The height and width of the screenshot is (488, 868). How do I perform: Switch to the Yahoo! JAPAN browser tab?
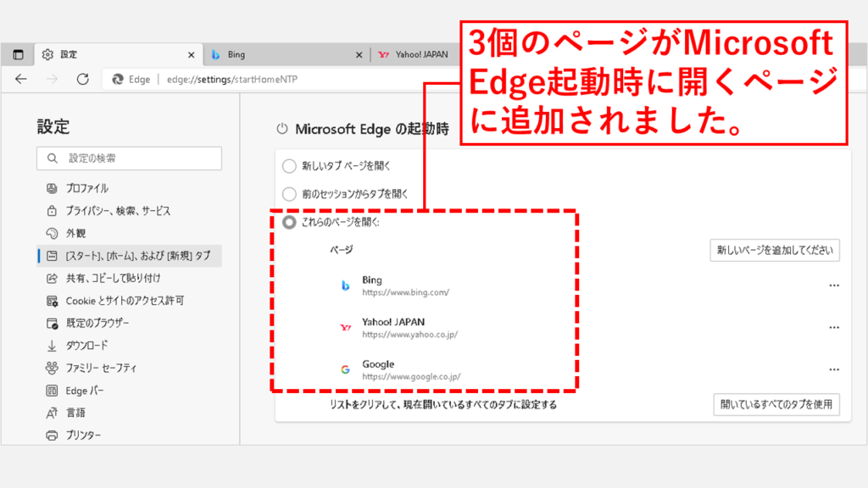[415, 54]
